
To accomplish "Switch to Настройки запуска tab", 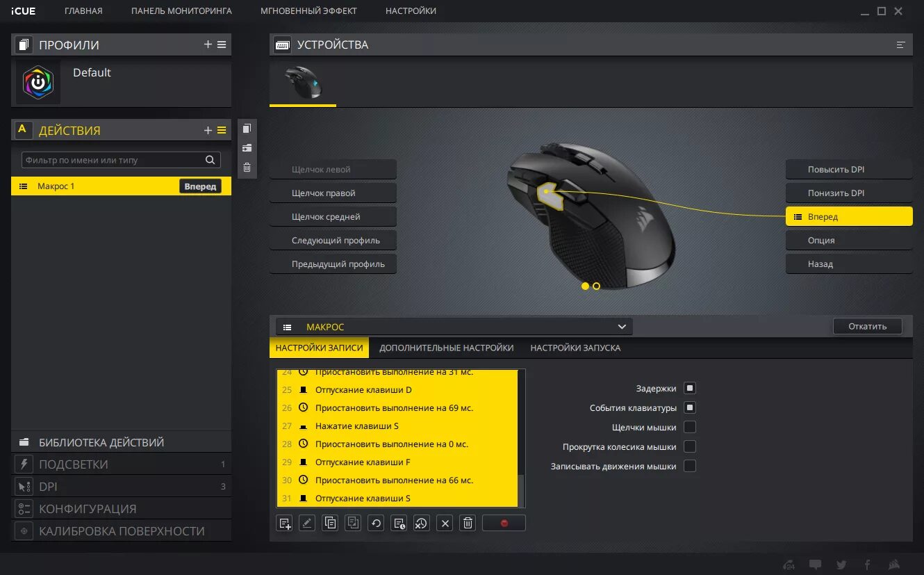I will (575, 348).
